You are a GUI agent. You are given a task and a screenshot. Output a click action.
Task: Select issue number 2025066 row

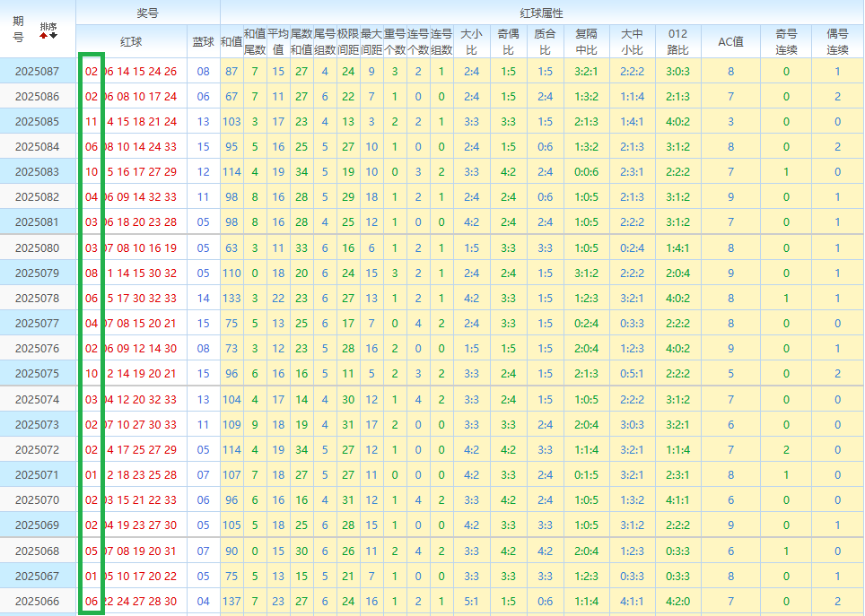coord(38,602)
